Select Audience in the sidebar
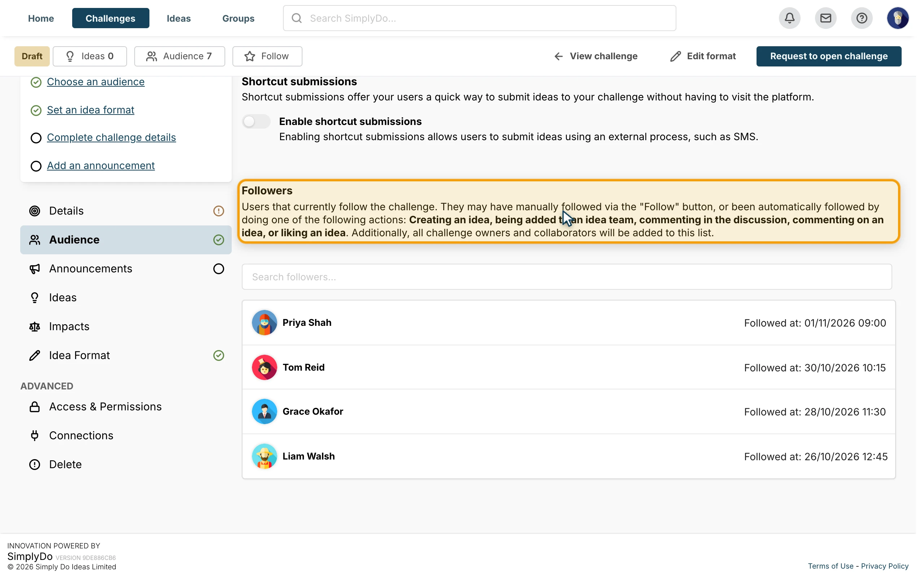Viewport: 924px width, 578px height. click(x=126, y=240)
